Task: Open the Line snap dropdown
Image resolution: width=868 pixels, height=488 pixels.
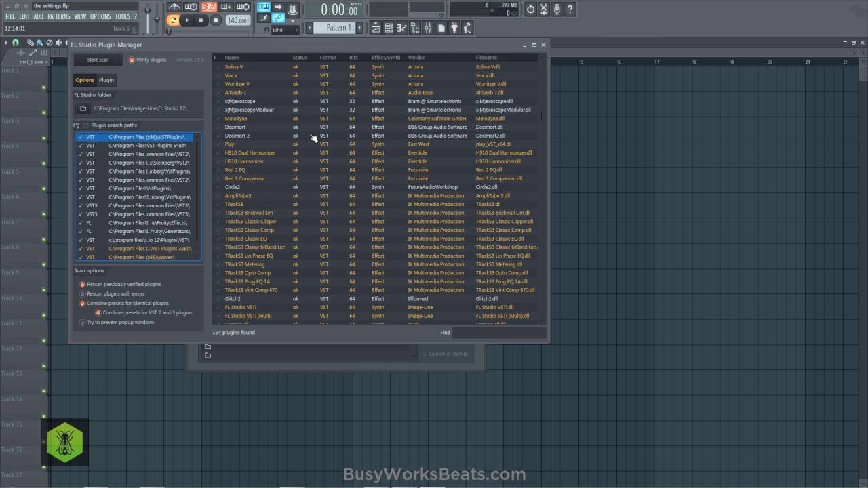Action: (285, 30)
